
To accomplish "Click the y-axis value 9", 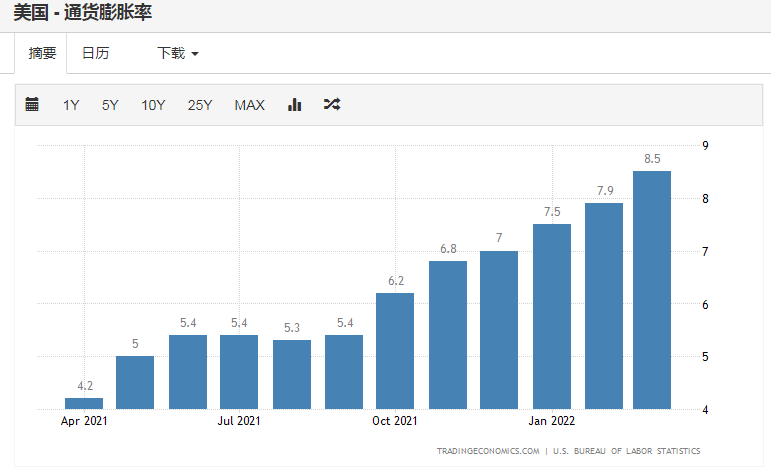I will [x=706, y=146].
